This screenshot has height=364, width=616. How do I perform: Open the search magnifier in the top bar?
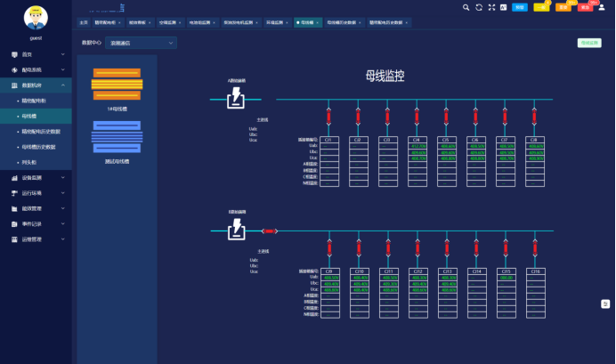[x=466, y=7]
